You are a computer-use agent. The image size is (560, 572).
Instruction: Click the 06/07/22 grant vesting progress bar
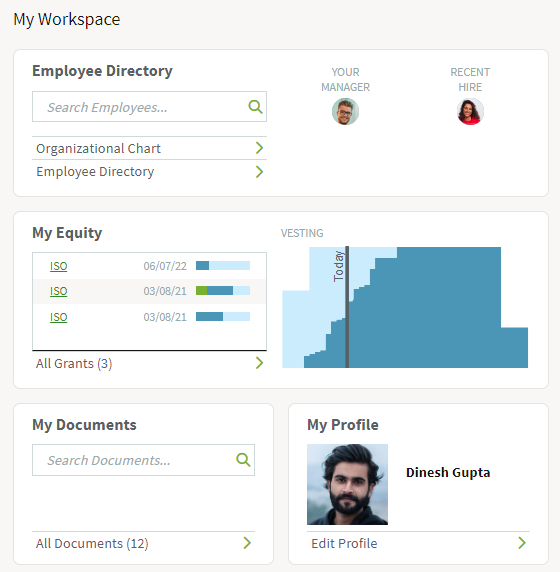coord(223,266)
